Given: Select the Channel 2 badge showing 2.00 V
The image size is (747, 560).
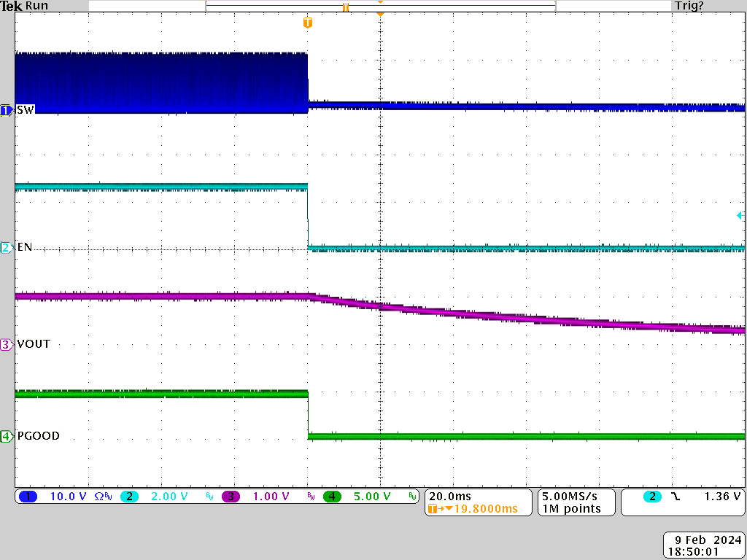Looking at the screenshot, I should click(153, 496).
